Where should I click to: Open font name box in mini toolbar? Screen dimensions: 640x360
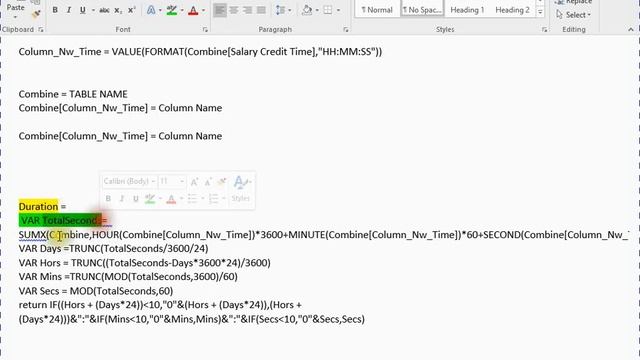[x=129, y=181]
